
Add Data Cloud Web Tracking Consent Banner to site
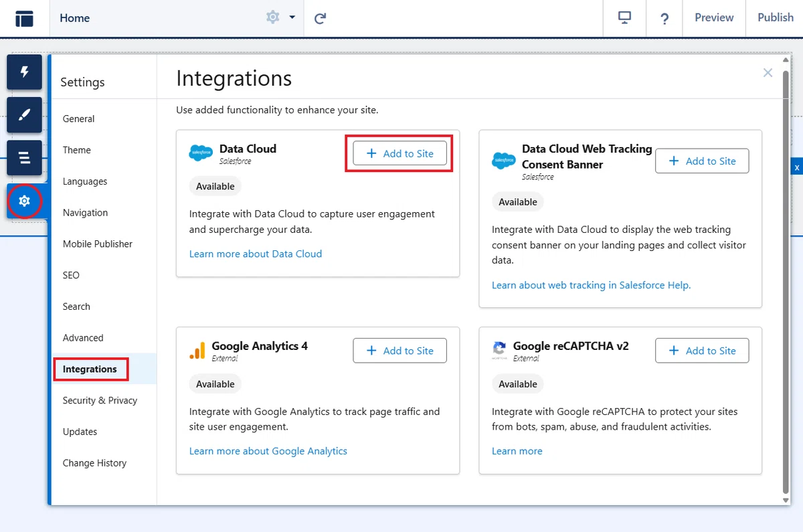[x=702, y=161]
